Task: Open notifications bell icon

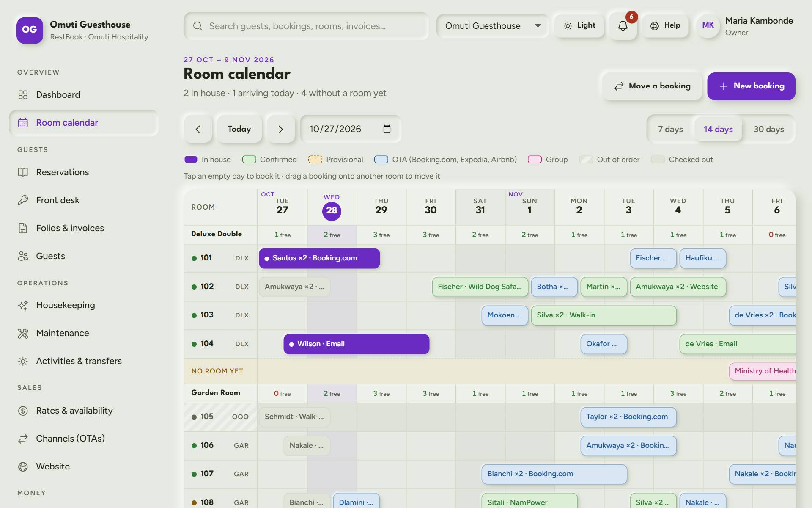Action: pyautogui.click(x=623, y=26)
